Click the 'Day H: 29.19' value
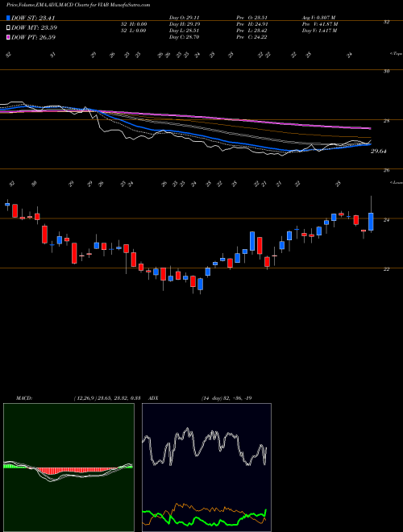 [x=184, y=23]
